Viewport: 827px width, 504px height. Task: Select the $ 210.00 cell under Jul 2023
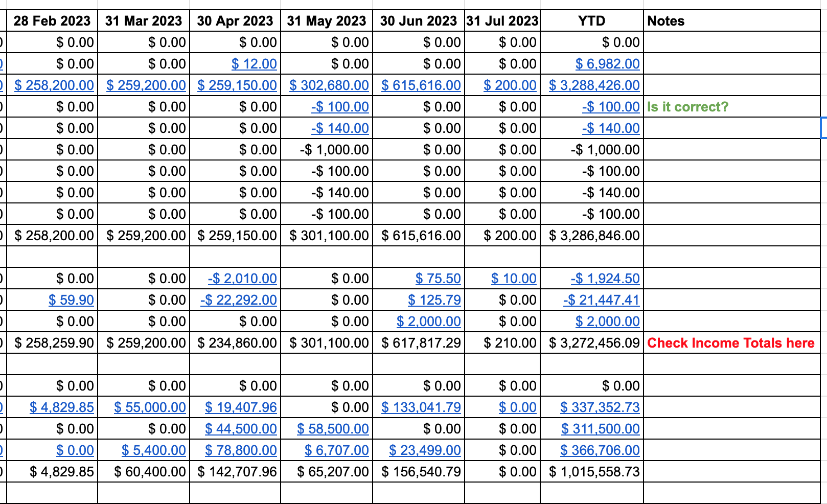tap(502, 343)
